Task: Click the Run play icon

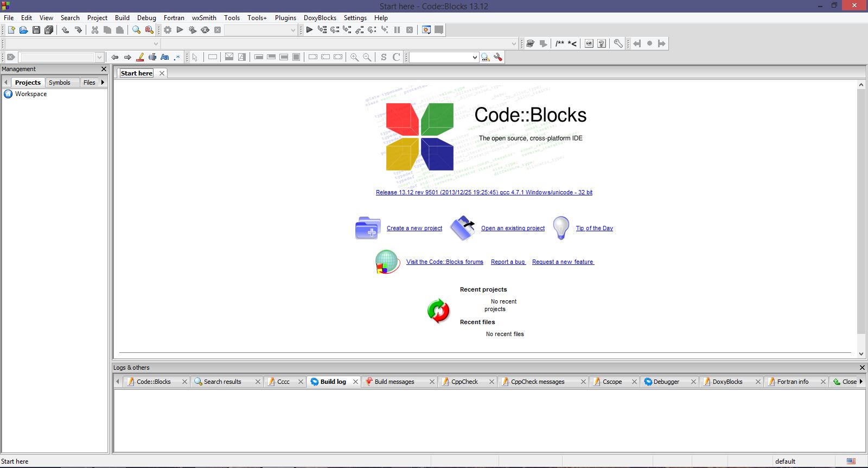Action: (180, 30)
